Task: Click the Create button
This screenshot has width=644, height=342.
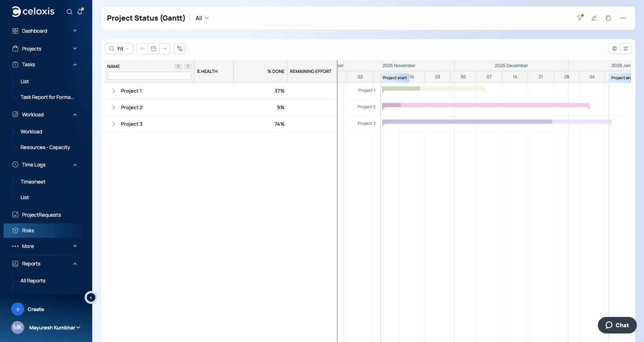Action: 28,309
